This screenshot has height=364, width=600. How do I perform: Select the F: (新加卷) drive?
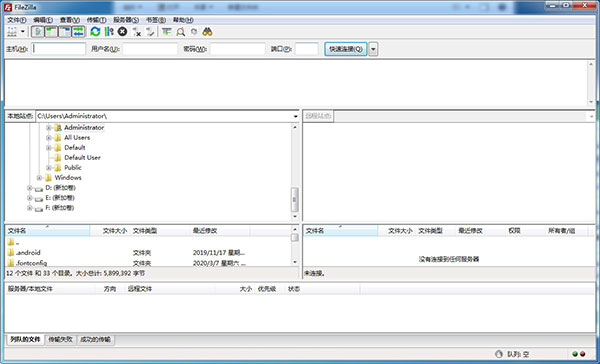pyautogui.click(x=59, y=208)
